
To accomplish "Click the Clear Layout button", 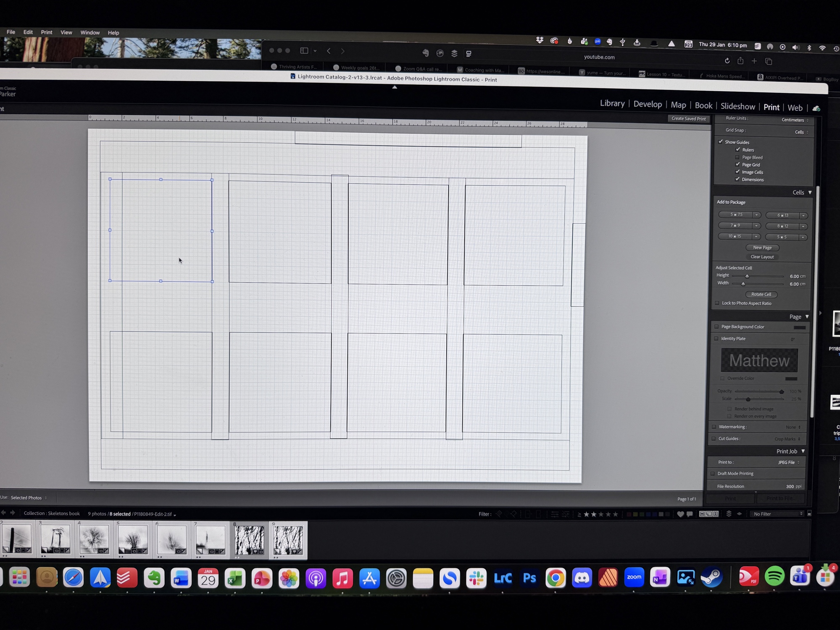I will click(x=762, y=257).
